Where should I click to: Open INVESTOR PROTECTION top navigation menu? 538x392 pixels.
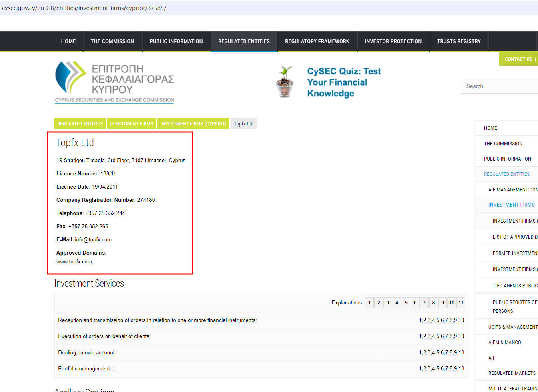pyautogui.click(x=393, y=41)
